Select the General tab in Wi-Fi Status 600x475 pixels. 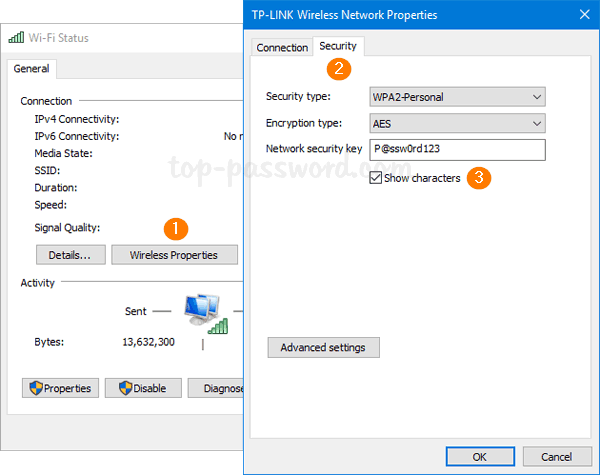[x=31, y=69]
